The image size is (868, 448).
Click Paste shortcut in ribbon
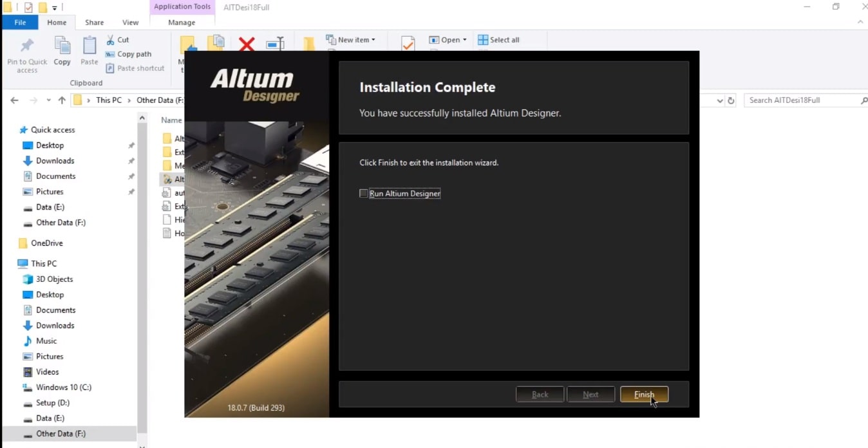click(x=135, y=68)
